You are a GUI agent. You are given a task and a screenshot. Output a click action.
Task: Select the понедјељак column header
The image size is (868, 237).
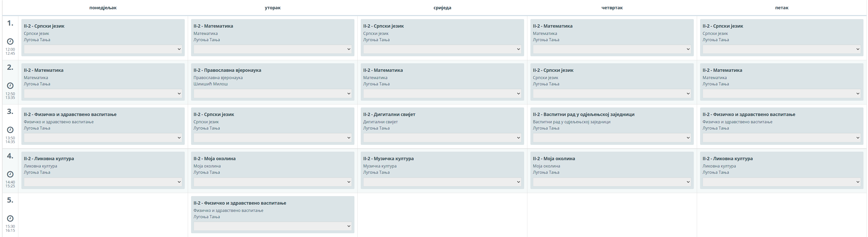[103, 8]
